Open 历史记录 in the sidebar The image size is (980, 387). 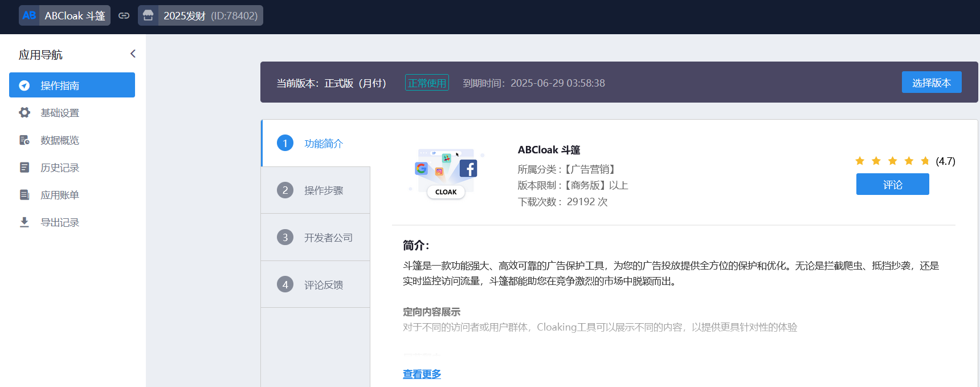pyautogui.click(x=72, y=168)
